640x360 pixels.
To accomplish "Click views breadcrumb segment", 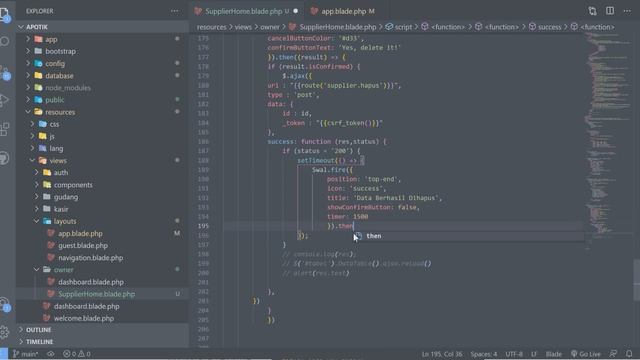I will click(243, 27).
